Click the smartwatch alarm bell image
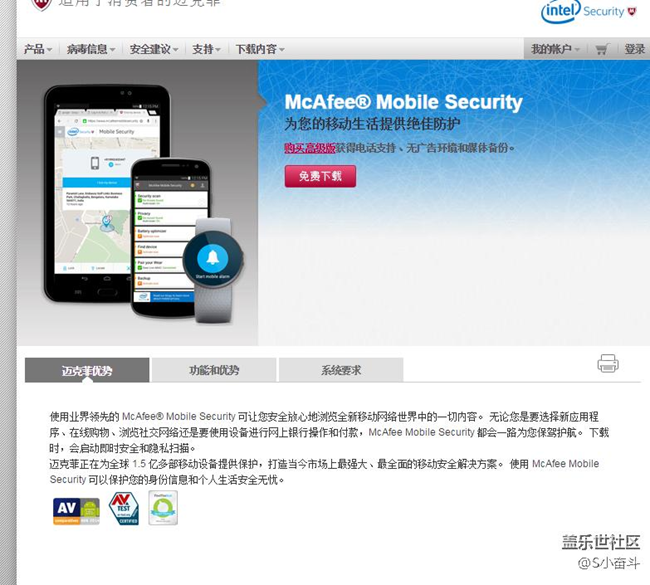The height and width of the screenshot is (585, 650). [213, 257]
